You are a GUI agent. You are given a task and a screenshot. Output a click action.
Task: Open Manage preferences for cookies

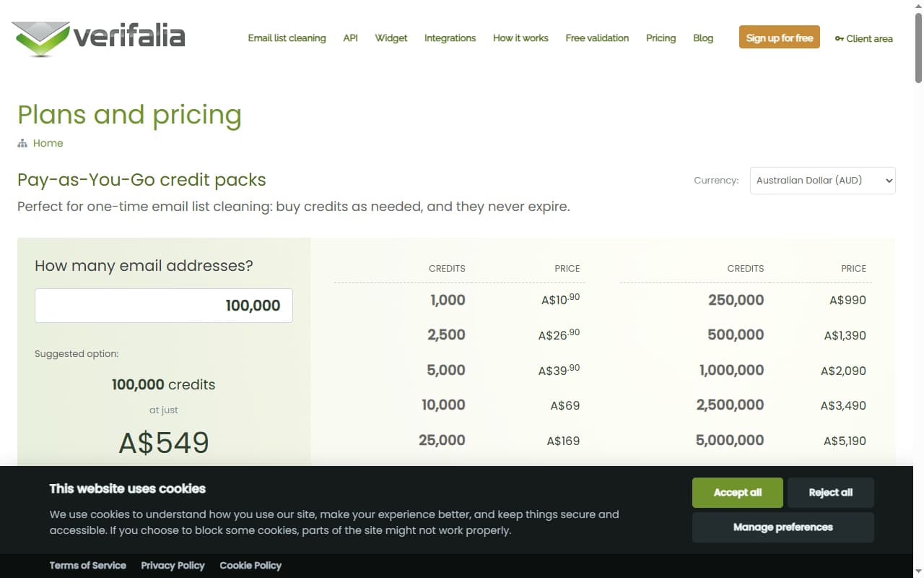783,527
